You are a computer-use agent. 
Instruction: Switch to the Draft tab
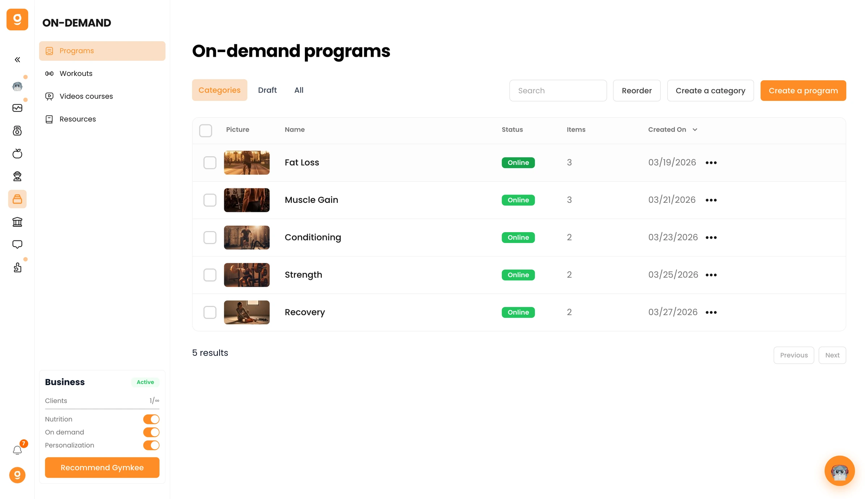coord(267,90)
